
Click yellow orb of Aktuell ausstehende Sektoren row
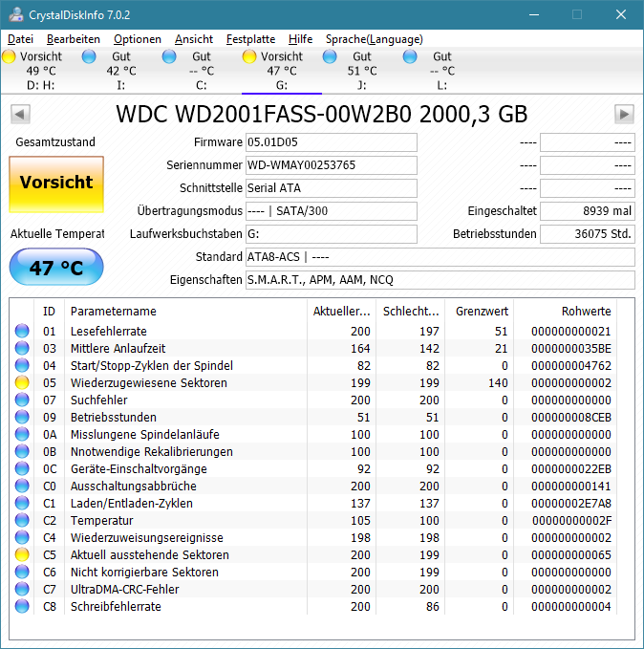pyautogui.click(x=22, y=554)
